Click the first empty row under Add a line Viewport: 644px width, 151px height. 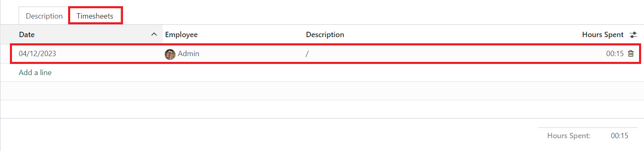pos(322,91)
